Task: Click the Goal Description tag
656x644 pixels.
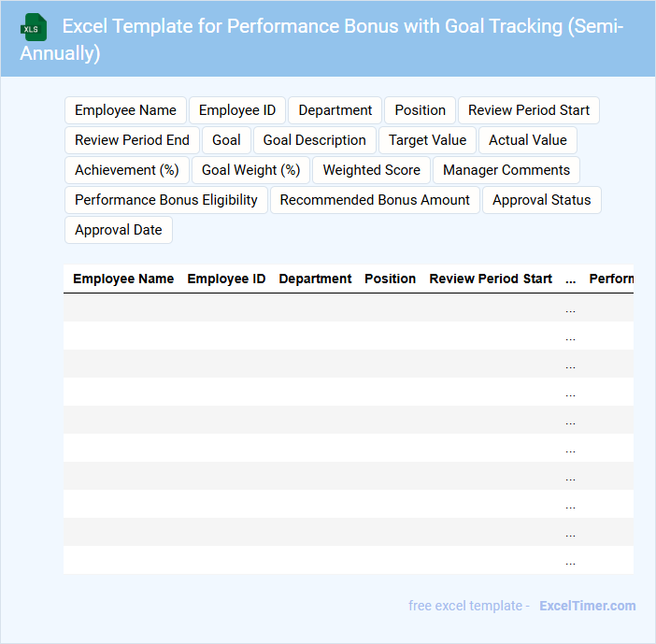Action: (x=315, y=140)
